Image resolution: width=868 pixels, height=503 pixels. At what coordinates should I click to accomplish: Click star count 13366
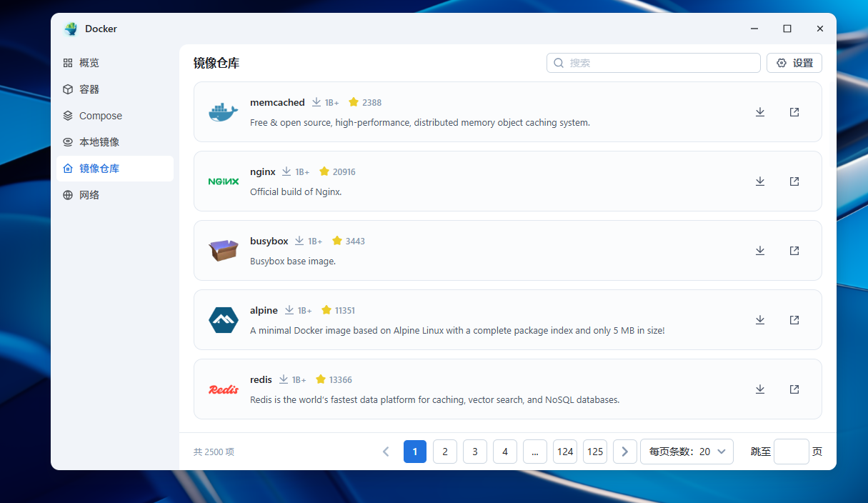click(341, 380)
